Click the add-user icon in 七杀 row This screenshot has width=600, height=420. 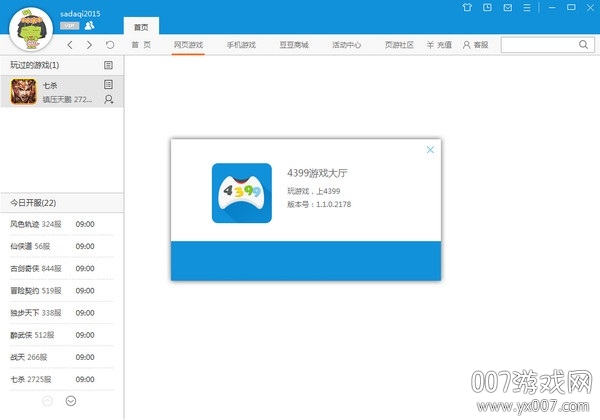pos(108,99)
